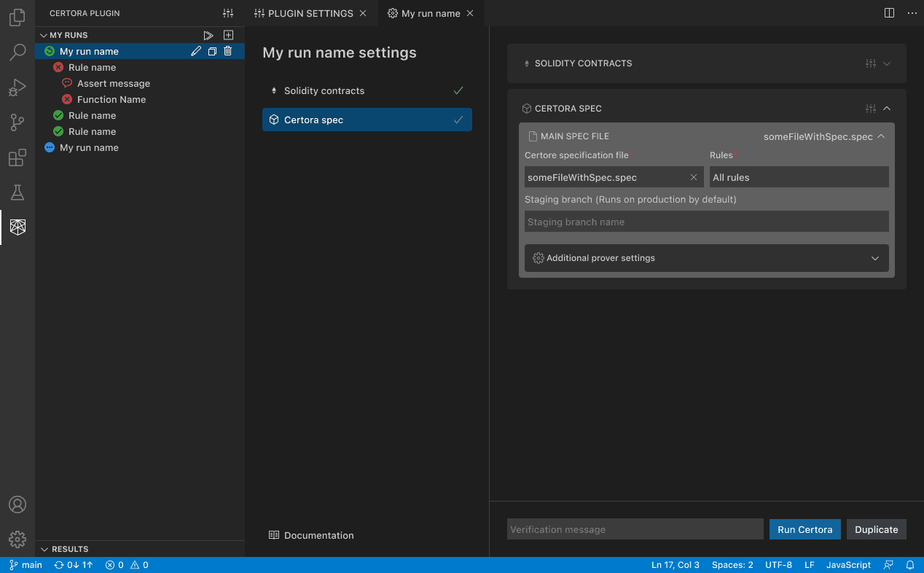Select the Function Name tree item
The width and height of the screenshot is (924, 573).
coord(140,99)
